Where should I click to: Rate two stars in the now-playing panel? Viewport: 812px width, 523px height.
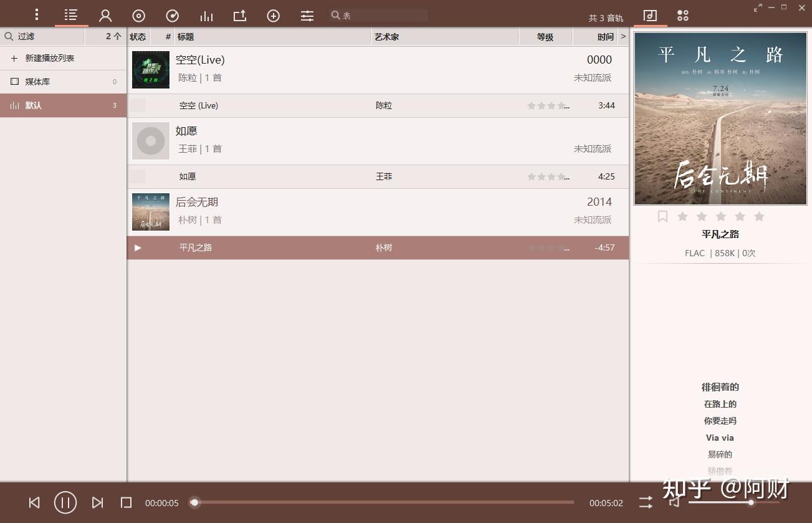tap(702, 216)
